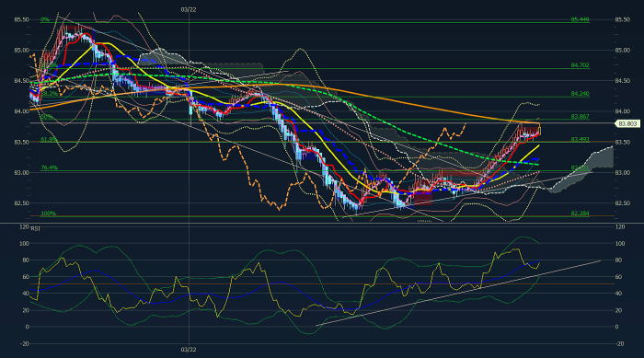The image size is (644, 358).
Task: Click the 120 value on right RSI axis
Action: (620, 227)
